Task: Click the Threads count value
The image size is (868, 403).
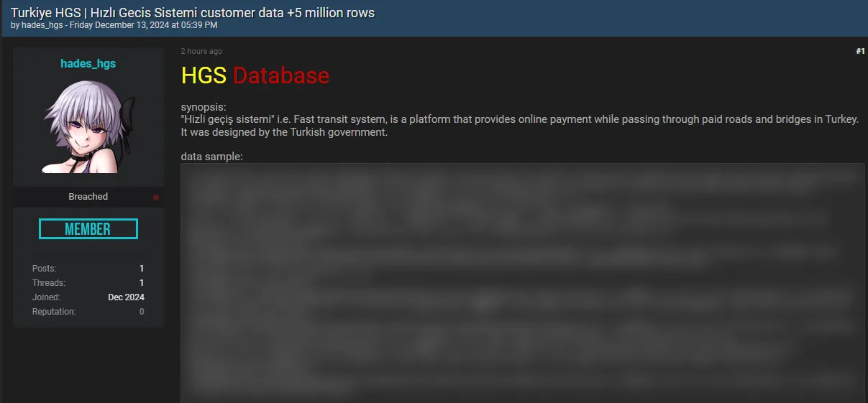Action: click(x=142, y=283)
